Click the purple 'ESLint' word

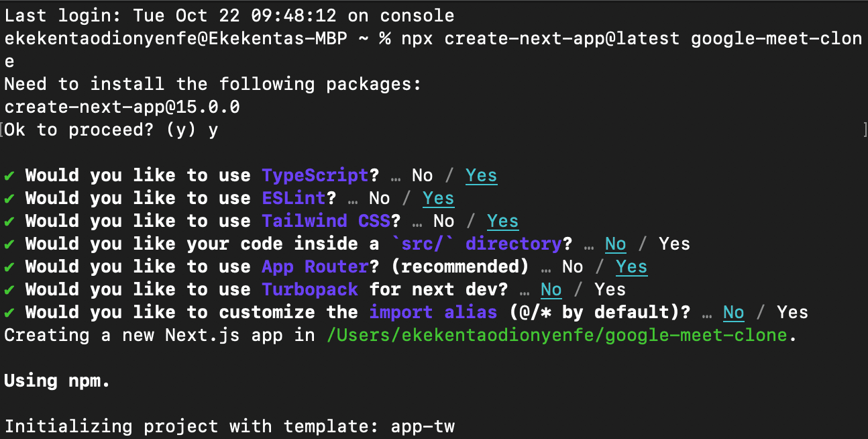pyautogui.click(x=294, y=198)
